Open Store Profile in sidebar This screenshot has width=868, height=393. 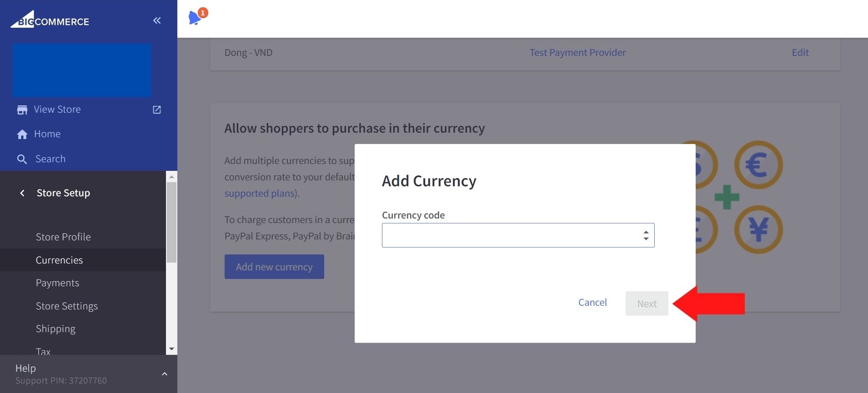click(x=63, y=237)
